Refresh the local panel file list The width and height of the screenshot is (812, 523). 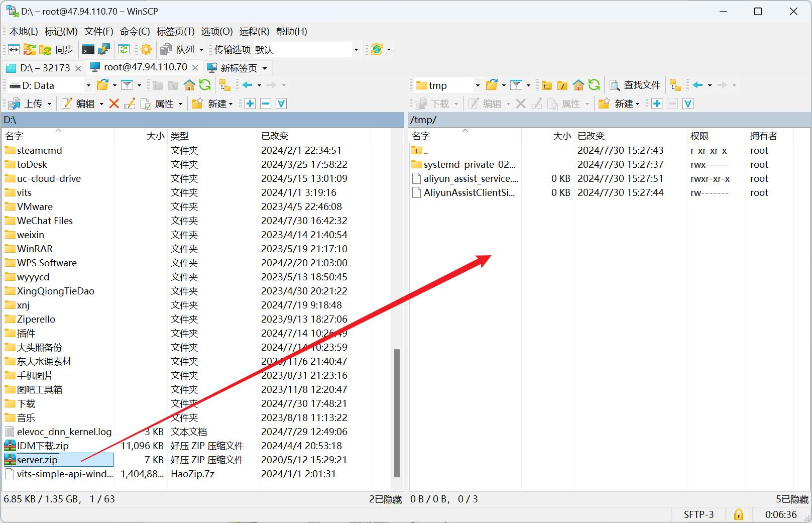205,85
